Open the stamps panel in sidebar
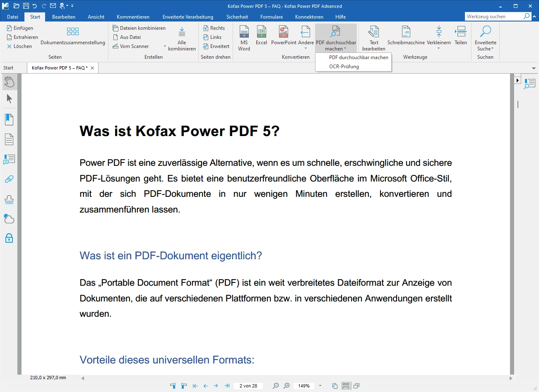Viewport: 539px width, 392px height. click(9, 199)
